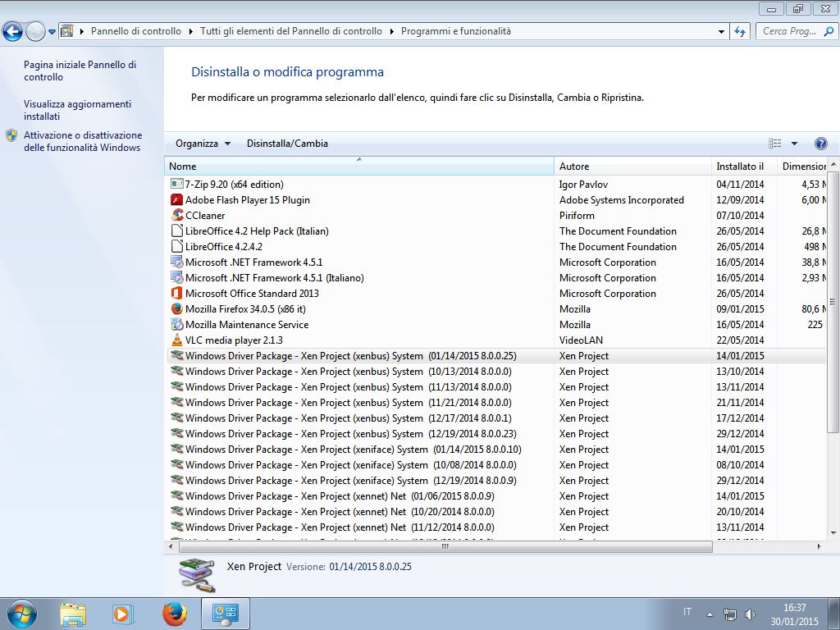The image size is (840, 630).
Task: Open Firefox from the taskbar
Action: tap(174, 614)
